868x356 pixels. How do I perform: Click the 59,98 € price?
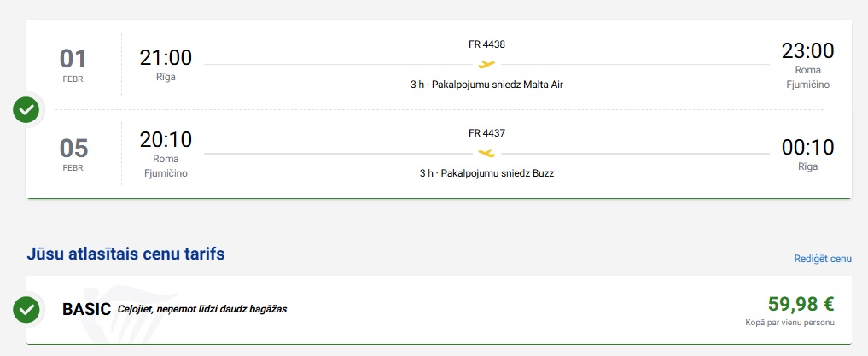tap(801, 303)
